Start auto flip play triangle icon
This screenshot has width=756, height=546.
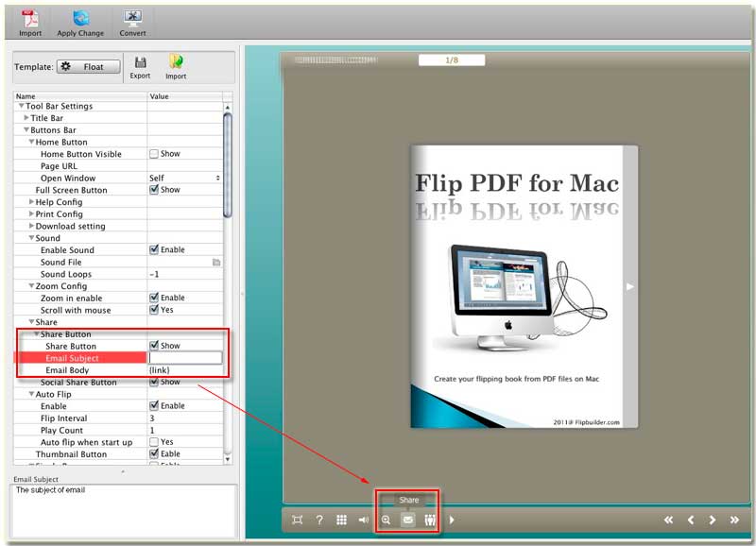[452, 520]
